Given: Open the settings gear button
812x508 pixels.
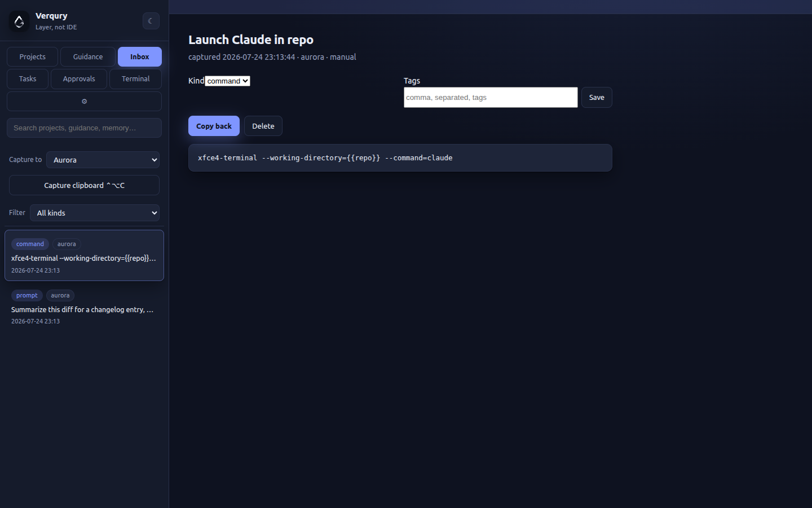Looking at the screenshot, I should pos(84,102).
